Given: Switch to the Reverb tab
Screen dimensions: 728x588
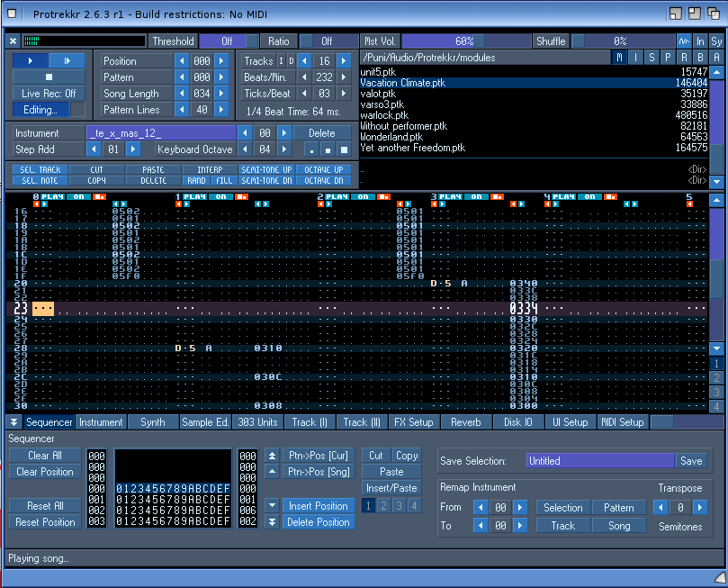Looking at the screenshot, I should click(465, 421).
